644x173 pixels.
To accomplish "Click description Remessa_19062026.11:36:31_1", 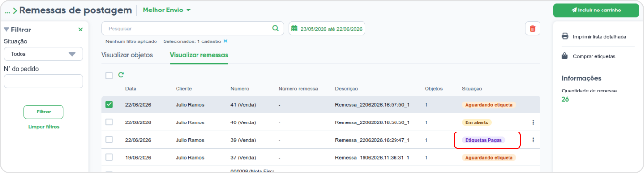I will [x=372, y=157].
